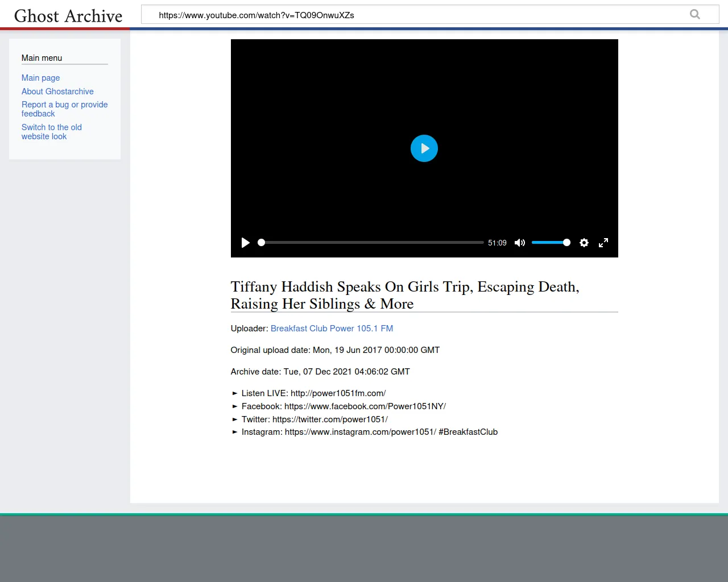This screenshot has height=582, width=728.
Task: Open Breakfast Club Power 105.1 FM uploader link
Action: coord(332,329)
